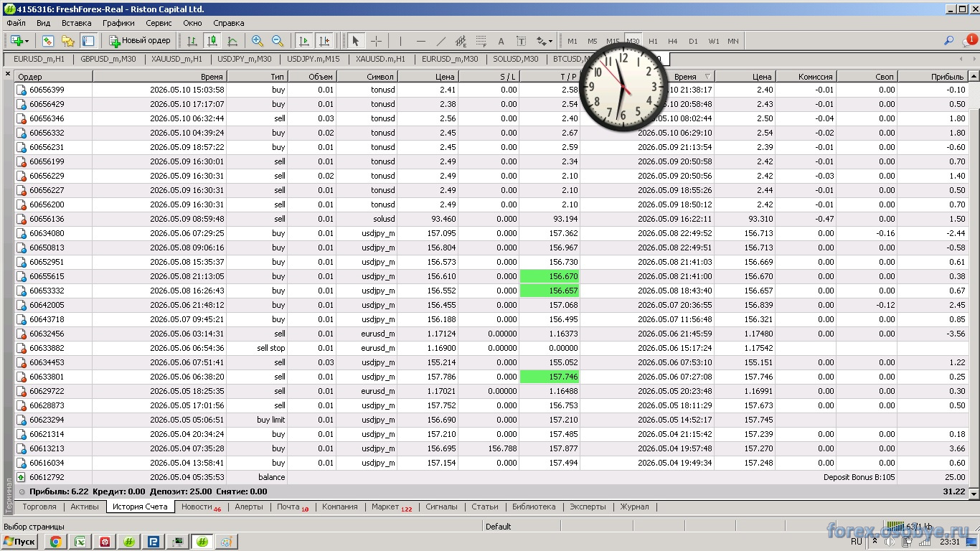Image resolution: width=980 pixels, height=551 pixels.
Task: Choose the trendline drawing tool
Action: point(441,41)
